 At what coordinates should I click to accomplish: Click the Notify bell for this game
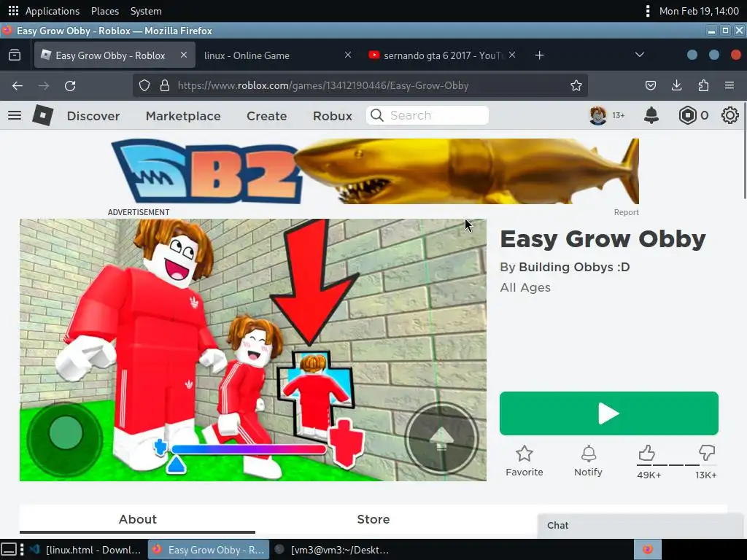[x=589, y=454]
